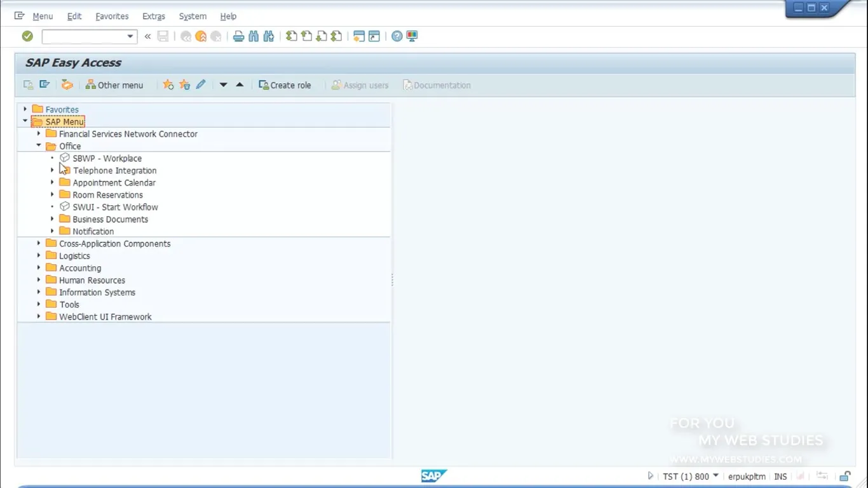Click the Other menu button
868x488 pixels.
point(114,85)
